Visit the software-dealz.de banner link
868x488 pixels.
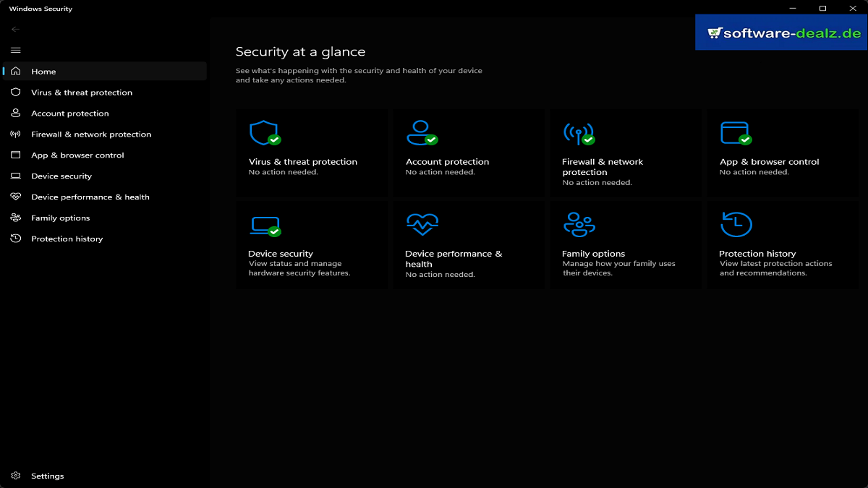pyautogui.click(x=781, y=32)
